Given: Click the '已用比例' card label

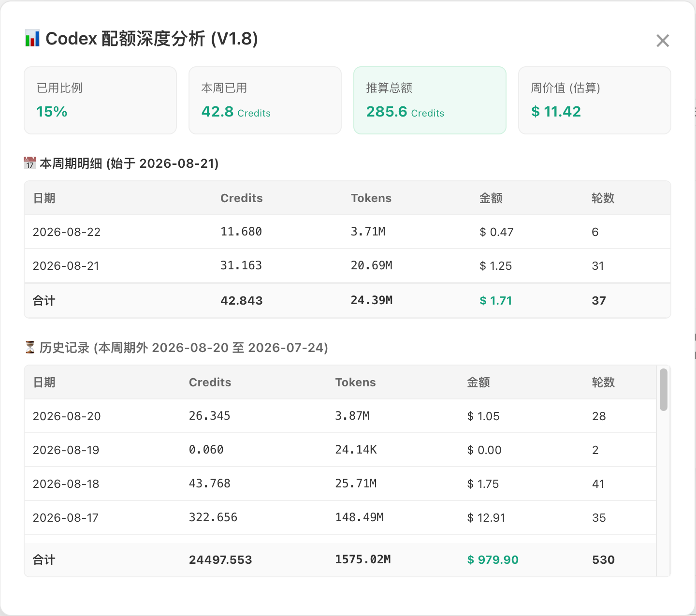Looking at the screenshot, I should click(59, 88).
